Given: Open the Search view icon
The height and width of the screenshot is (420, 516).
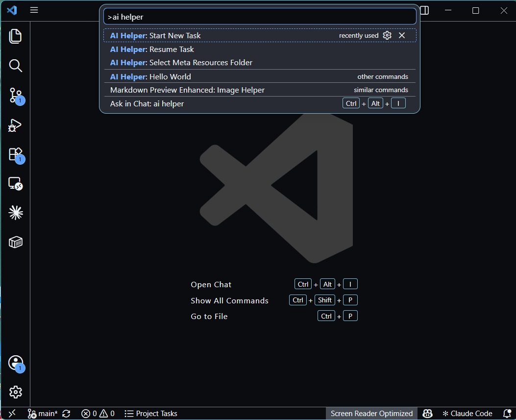Looking at the screenshot, I should [15, 66].
